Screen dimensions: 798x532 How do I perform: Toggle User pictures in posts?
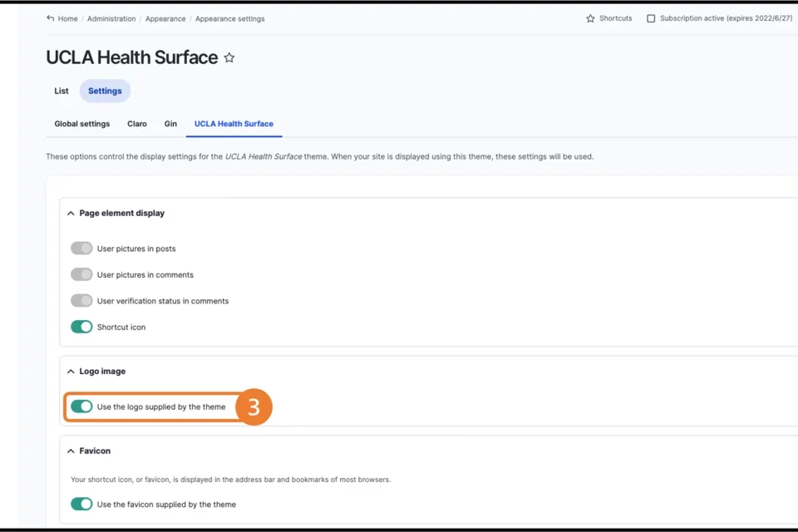pos(81,249)
